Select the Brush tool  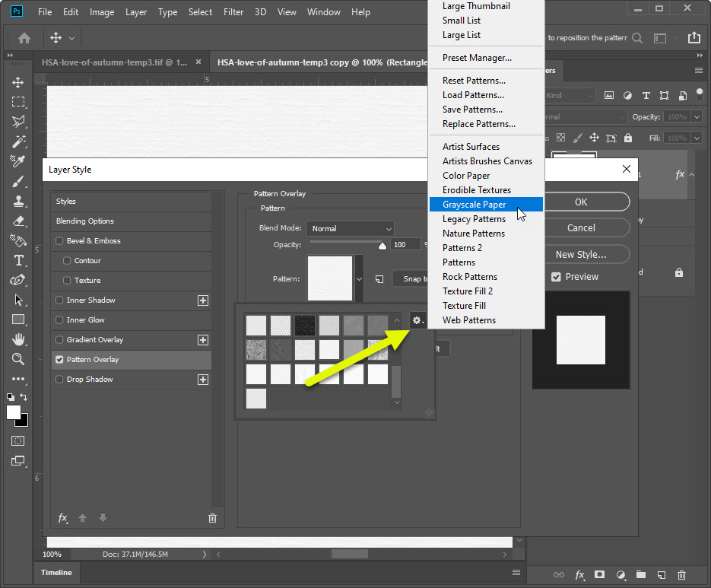(18, 181)
